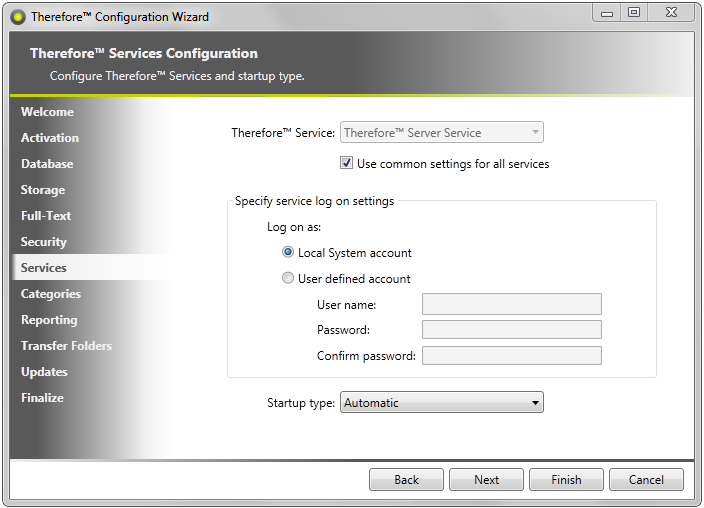Cancel the configuration wizard
The width and height of the screenshot is (704, 508).
click(x=646, y=480)
